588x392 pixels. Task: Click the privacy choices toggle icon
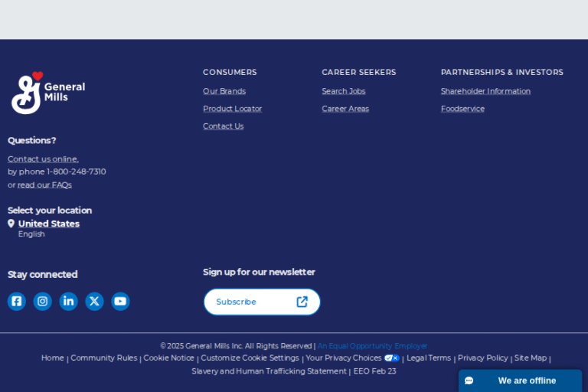(392, 358)
